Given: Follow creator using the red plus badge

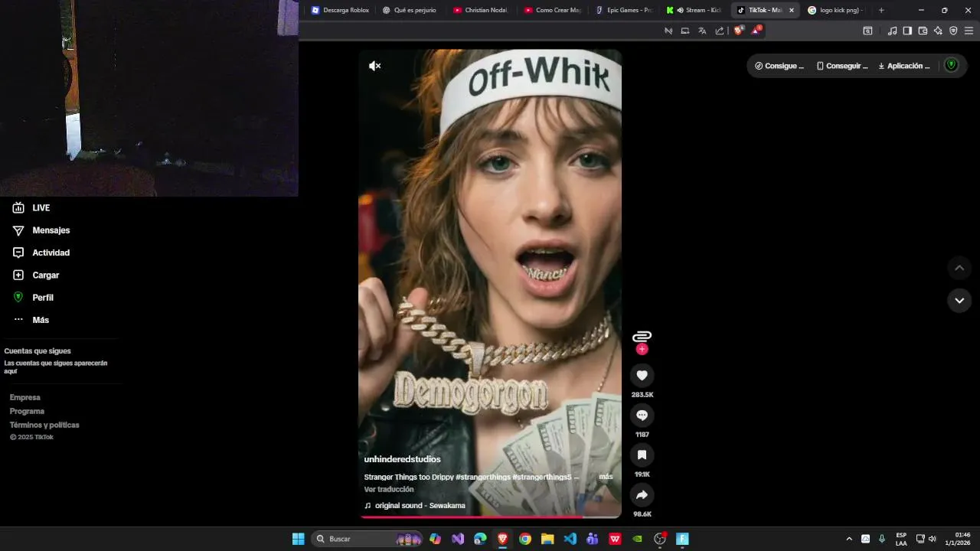Looking at the screenshot, I should click(642, 349).
